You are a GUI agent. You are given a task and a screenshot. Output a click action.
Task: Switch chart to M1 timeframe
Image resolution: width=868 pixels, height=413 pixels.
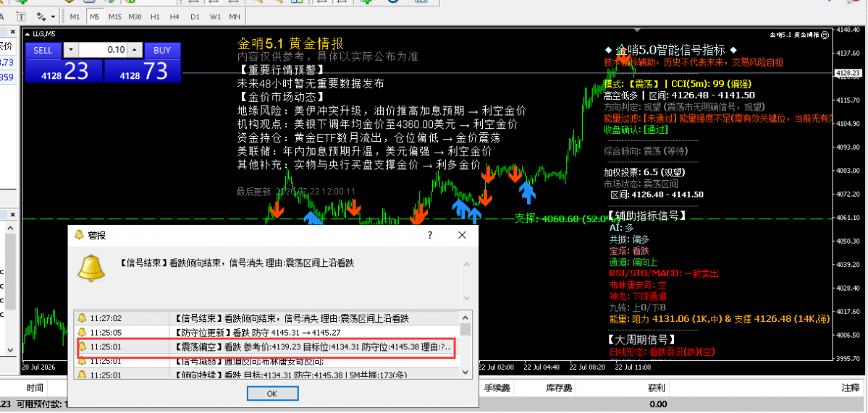coord(75,17)
